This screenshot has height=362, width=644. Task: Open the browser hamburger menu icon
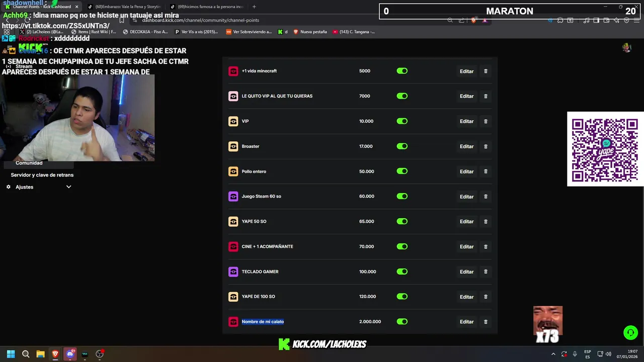coord(636,20)
